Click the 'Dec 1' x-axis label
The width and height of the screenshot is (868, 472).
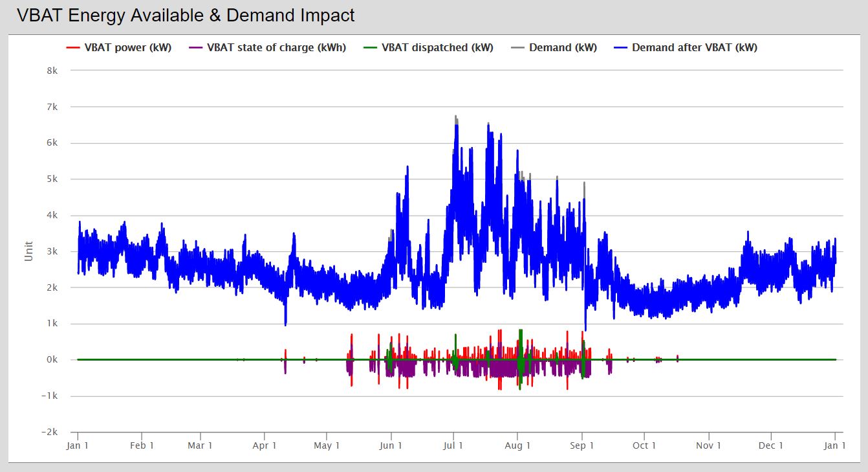coord(771,445)
